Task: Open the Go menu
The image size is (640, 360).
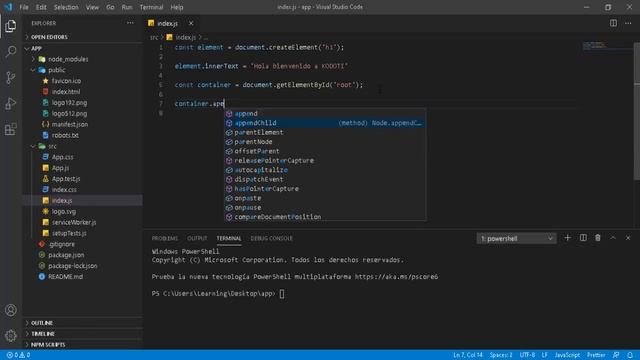Action: pos(110,7)
